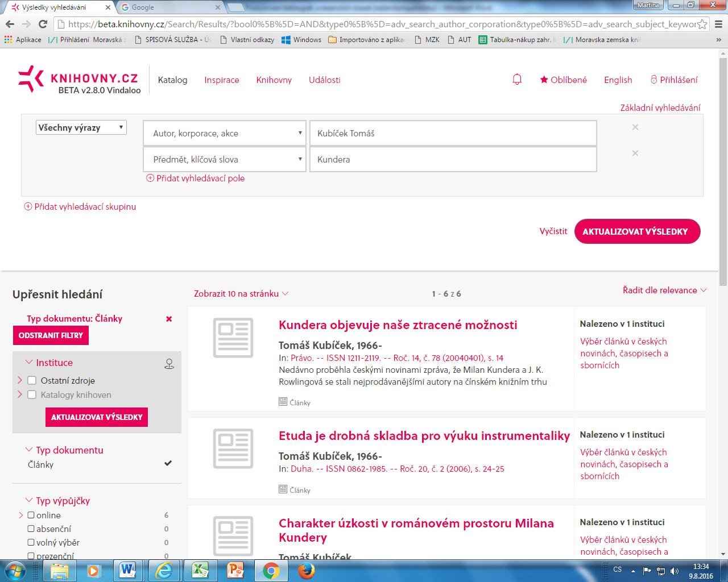Expand the Katalogy knihoven tree node

click(x=20, y=394)
